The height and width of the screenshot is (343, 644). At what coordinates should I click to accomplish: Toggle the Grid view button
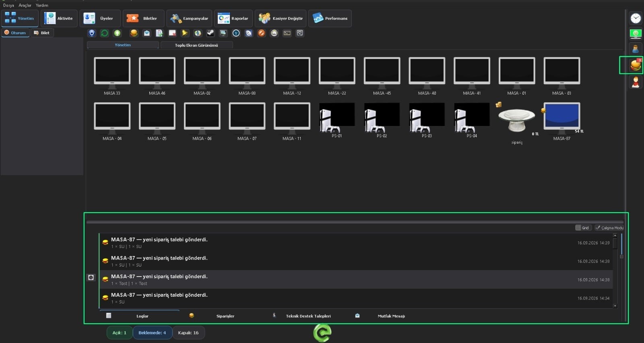point(583,228)
